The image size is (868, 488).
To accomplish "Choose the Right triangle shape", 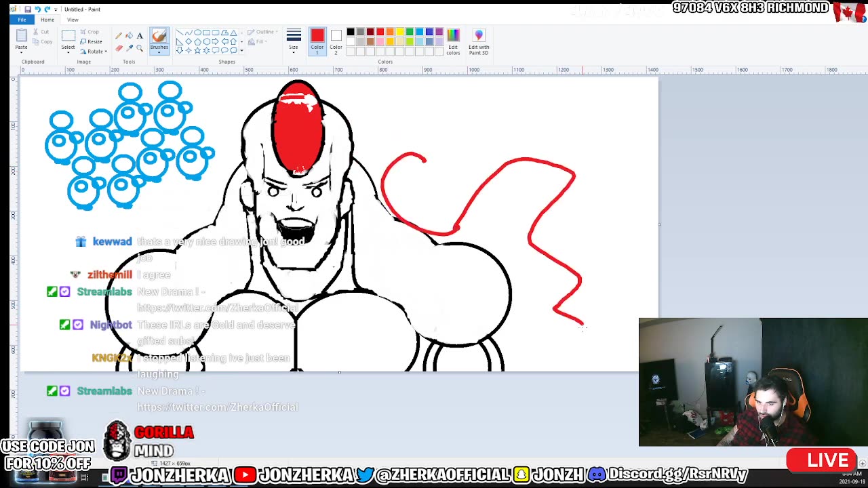I will tap(180, 41).
